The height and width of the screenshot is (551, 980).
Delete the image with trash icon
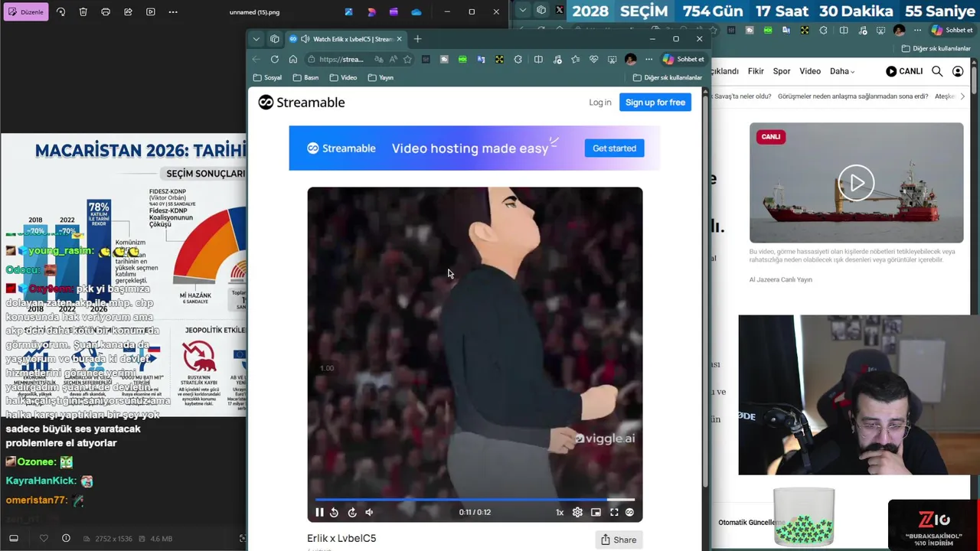83,12
